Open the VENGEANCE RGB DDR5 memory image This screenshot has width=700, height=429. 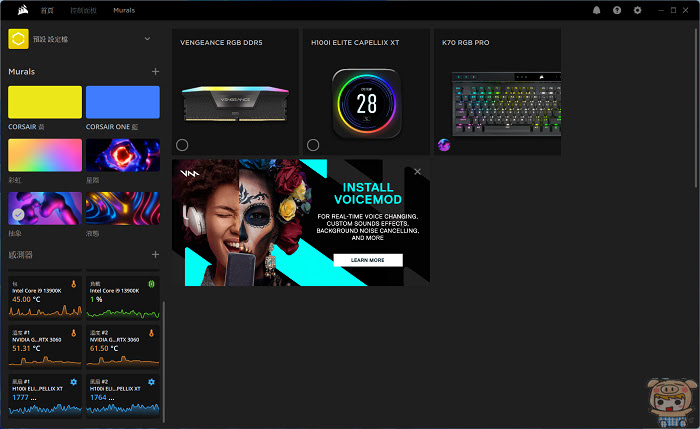click(235, 104)
